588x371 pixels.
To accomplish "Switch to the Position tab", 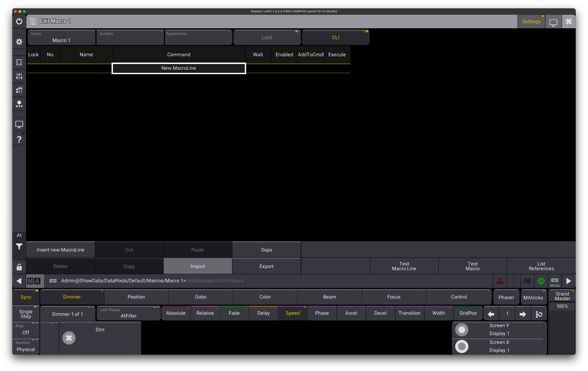I will point(136,297).
